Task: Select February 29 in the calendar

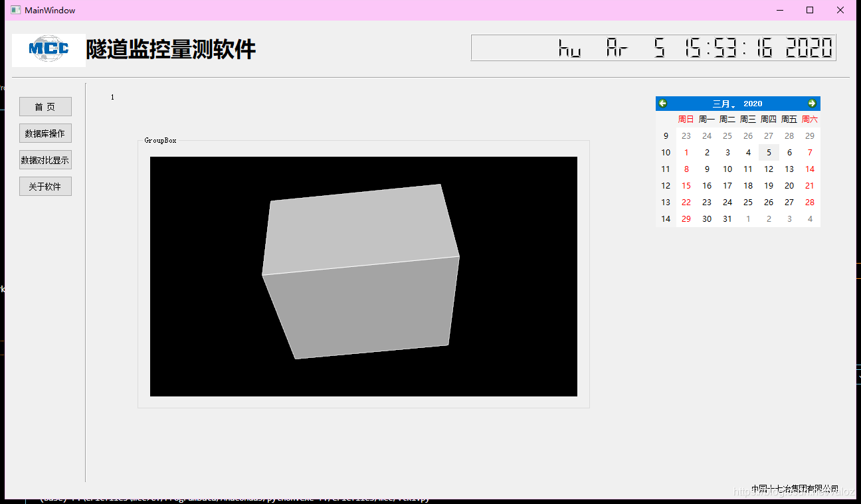Action: pyautogui.click(x=810, y=135)
